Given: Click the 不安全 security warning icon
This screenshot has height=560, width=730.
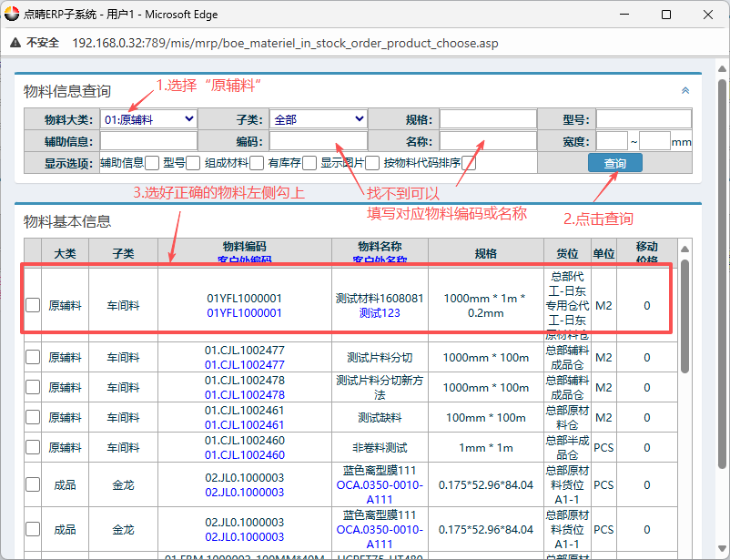Looking at the screenshot, I should (x=18, y=43).
